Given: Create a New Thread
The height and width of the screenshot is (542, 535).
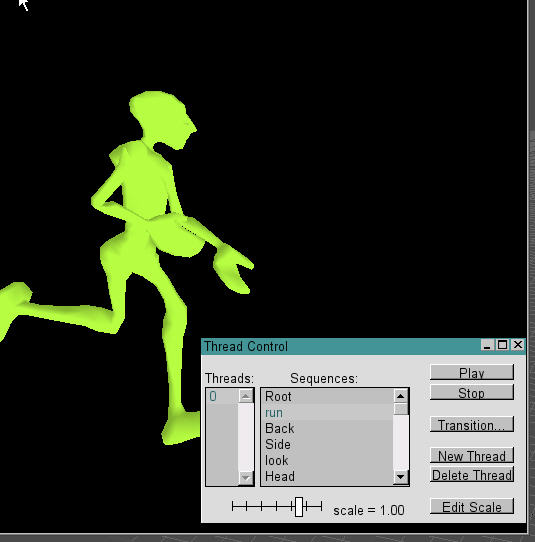Looking at the screenshot, I should [472, 455].
